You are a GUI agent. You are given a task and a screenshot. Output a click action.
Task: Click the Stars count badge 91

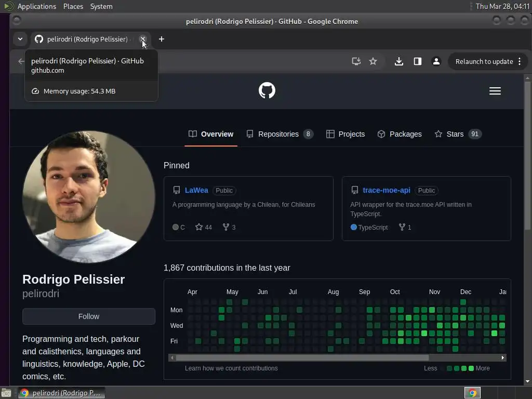[475, 134]
